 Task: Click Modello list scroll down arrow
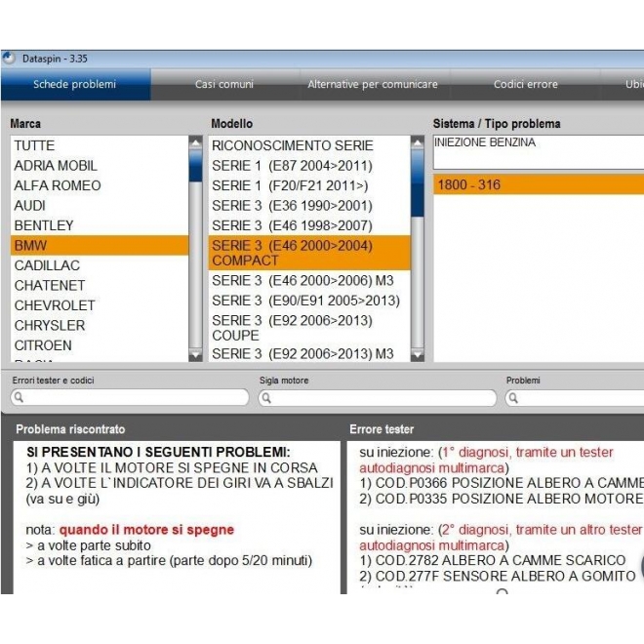point(418,354)
